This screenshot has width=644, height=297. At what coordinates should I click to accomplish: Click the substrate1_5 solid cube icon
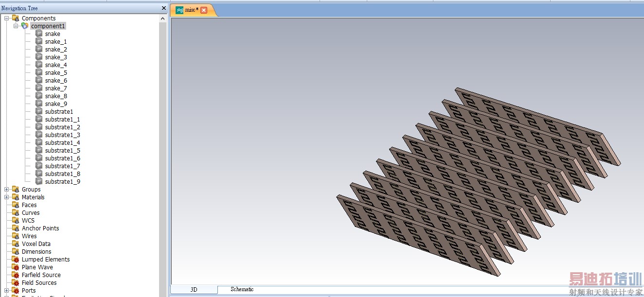tap(39, 151)
